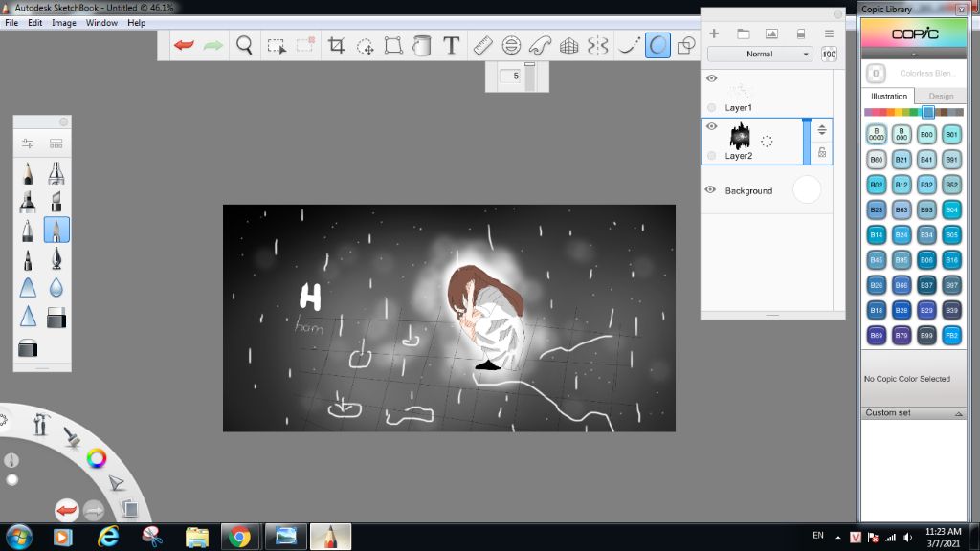980x551 pixels.
Task: Open the Brush Properties sliders icon
Action: 28,143
